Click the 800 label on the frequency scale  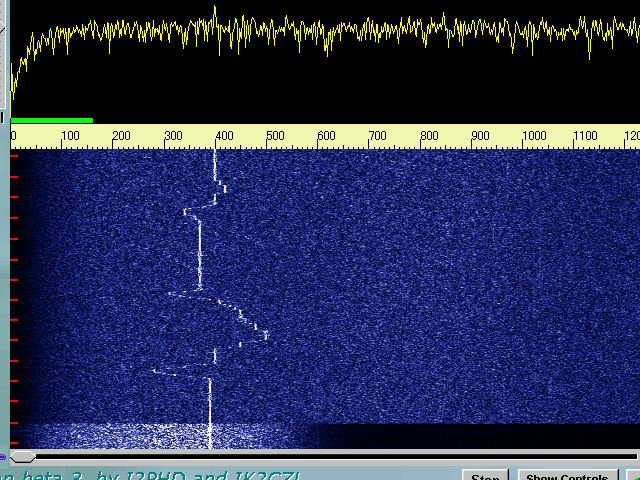click(x=428, y=136)
